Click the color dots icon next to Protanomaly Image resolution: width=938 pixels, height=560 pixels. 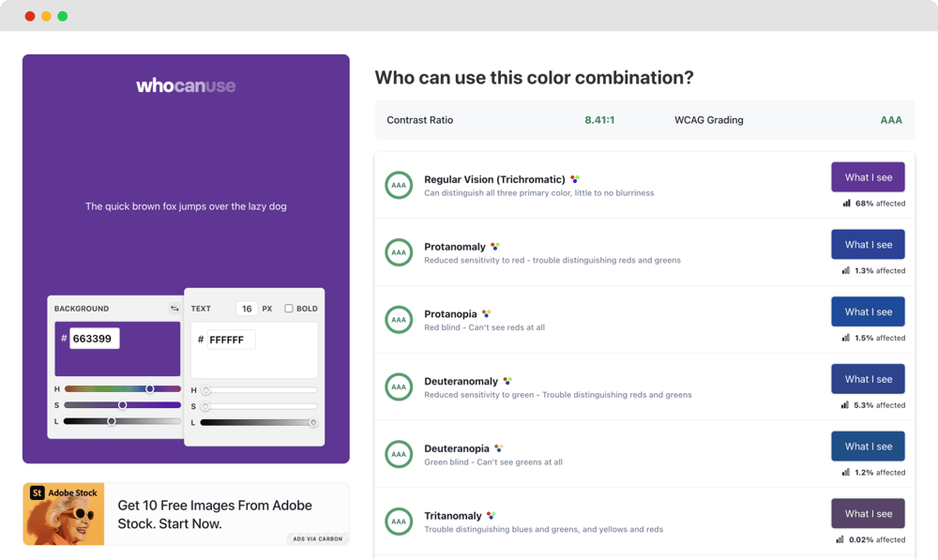pyautogui.click(x=495, y=247)
